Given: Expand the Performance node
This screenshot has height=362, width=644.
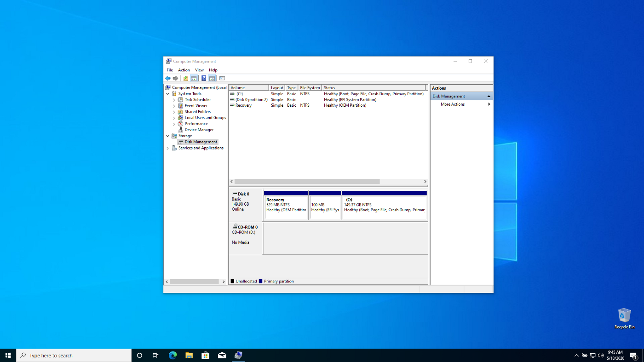Looking at the screenshot, I should (174, 124).
